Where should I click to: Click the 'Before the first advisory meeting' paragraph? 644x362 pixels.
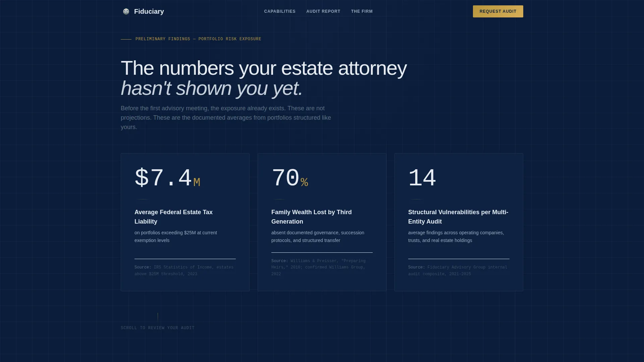click(x=226, y=118)
